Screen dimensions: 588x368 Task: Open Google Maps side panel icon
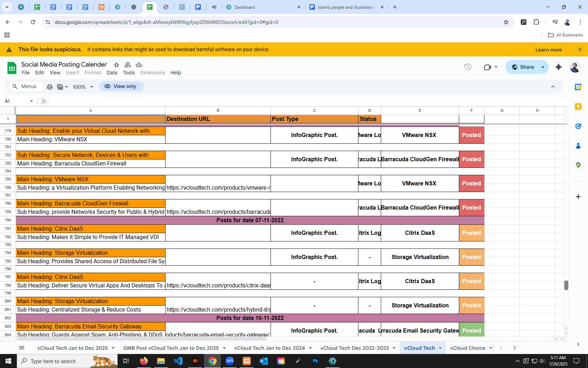578,165
